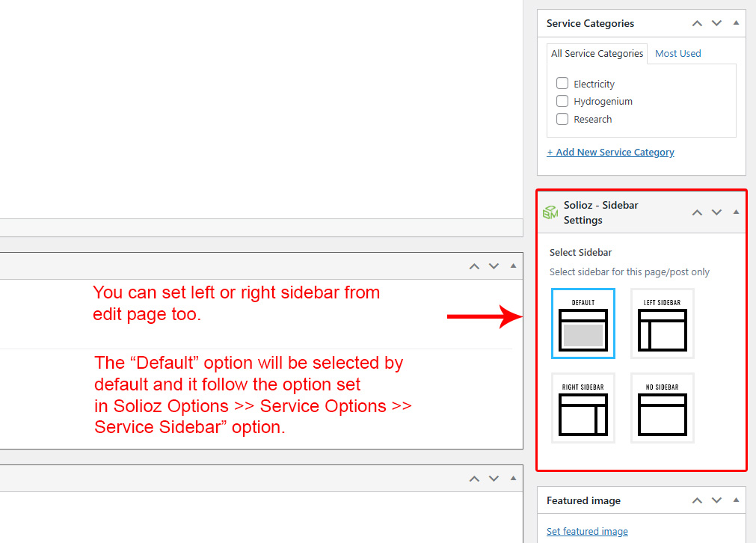Move Service Categories panel up

point(697,23)
